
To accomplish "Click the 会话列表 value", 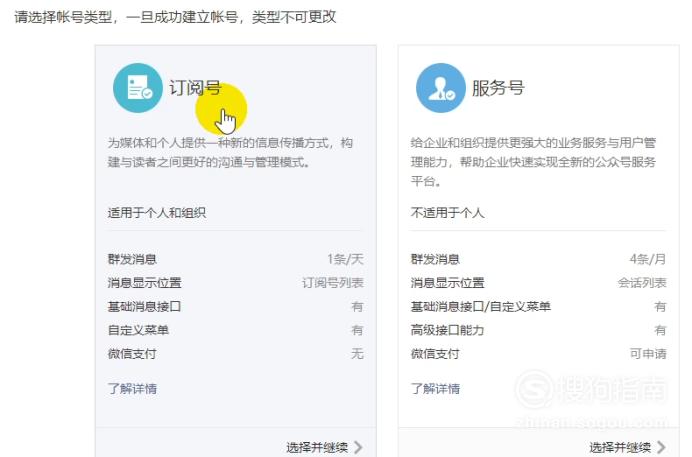I will pyautogui.click(x=642, y=283).
